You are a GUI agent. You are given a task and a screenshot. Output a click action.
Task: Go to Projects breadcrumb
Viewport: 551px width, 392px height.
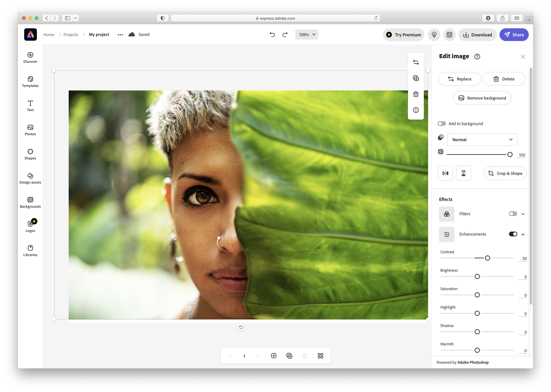click(x=70, y=34)
